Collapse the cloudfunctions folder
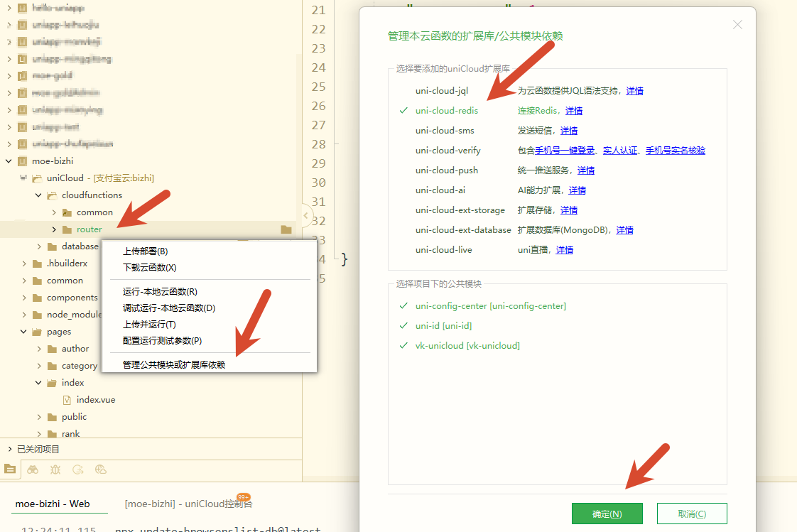The height and width of the screenshot is (532, 797). point(39,195)
